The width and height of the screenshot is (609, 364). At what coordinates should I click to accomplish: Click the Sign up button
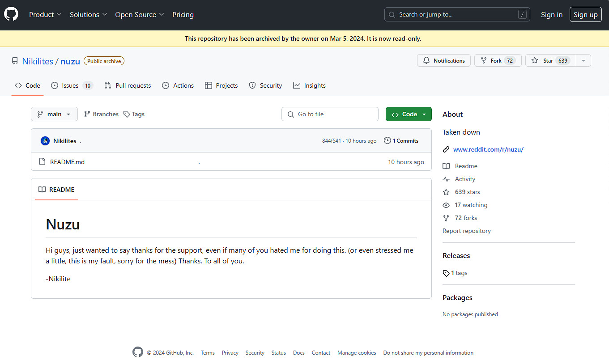[585, 15]
